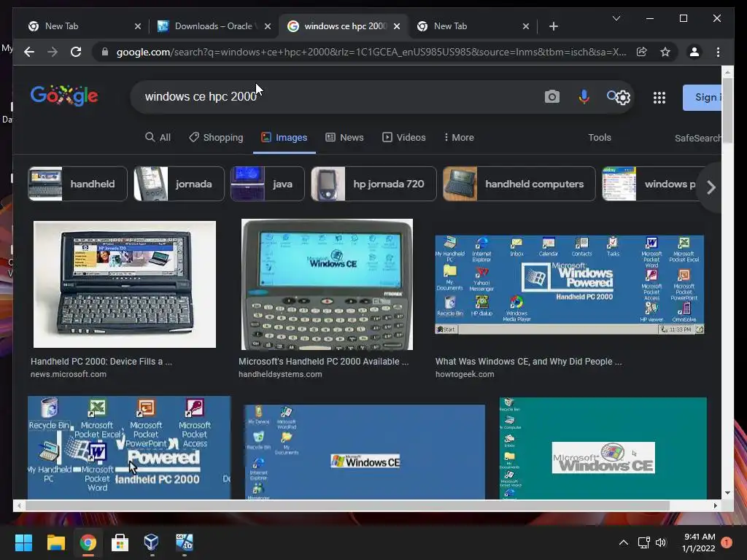
Task: Share this page from the address bar
Action: (x=642, y=52)
